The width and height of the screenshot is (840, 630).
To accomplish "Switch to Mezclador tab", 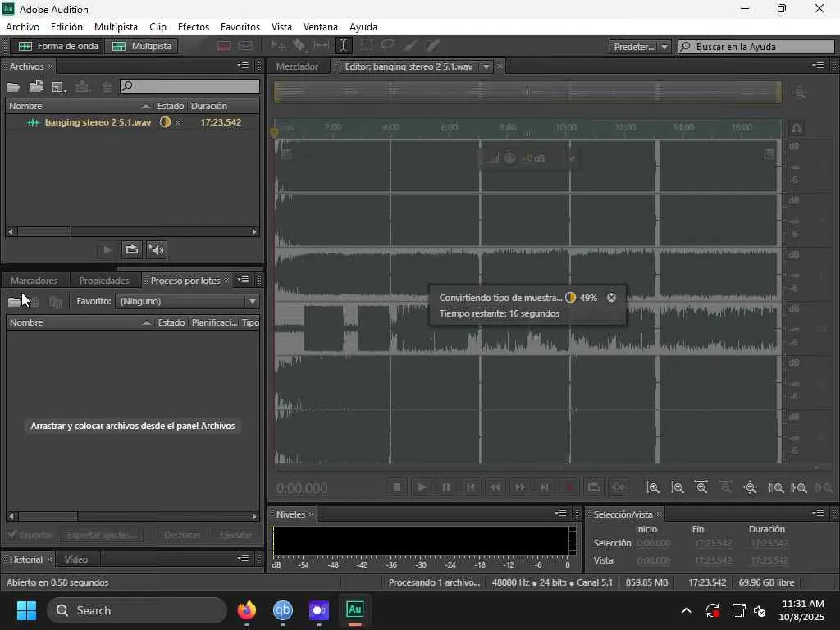I will 297,66.
